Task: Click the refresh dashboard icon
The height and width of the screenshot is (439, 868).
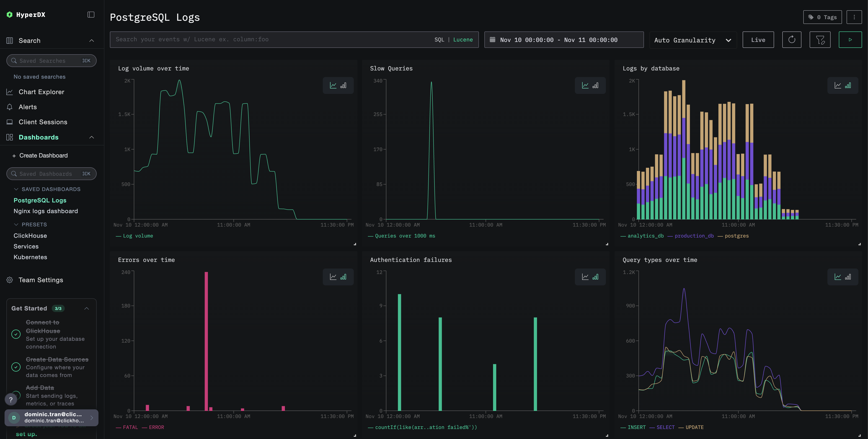Action: [x=792, y=39]
